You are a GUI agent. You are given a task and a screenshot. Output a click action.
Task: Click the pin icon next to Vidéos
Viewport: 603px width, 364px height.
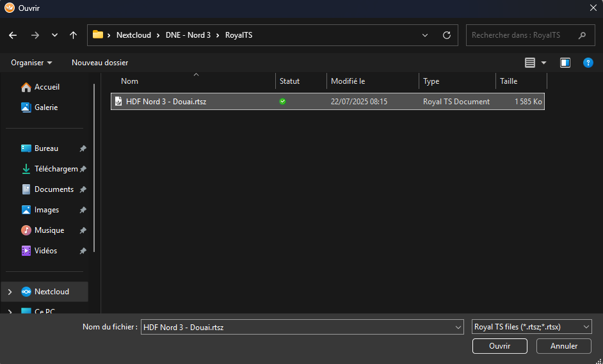(x=83, y=251)
